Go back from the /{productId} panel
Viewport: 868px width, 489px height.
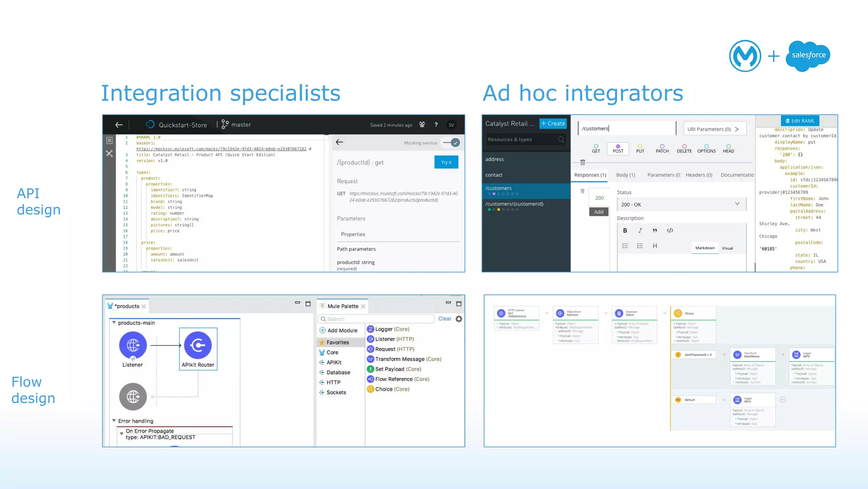click(339, 142)
